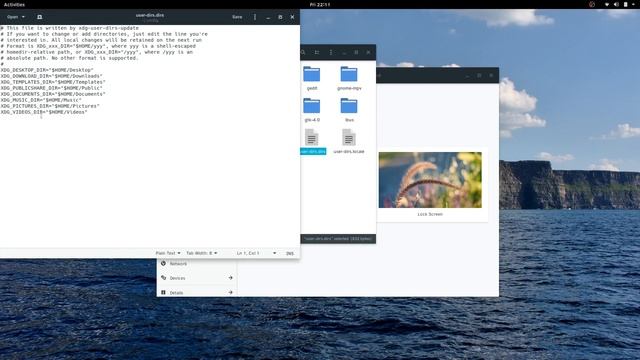Open the recent files dropdown arrow beside Open
This screenshot has width=640, height=360.
(23, 17)
